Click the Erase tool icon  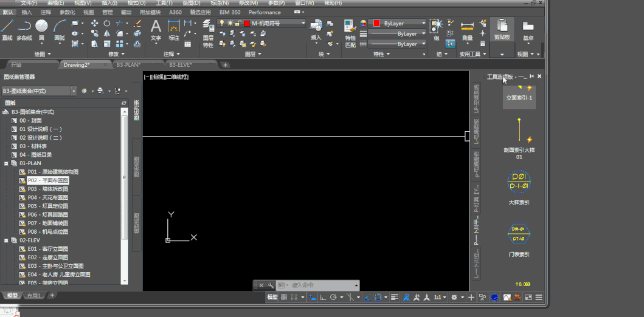pyautogui.click(x=137, y=23)
